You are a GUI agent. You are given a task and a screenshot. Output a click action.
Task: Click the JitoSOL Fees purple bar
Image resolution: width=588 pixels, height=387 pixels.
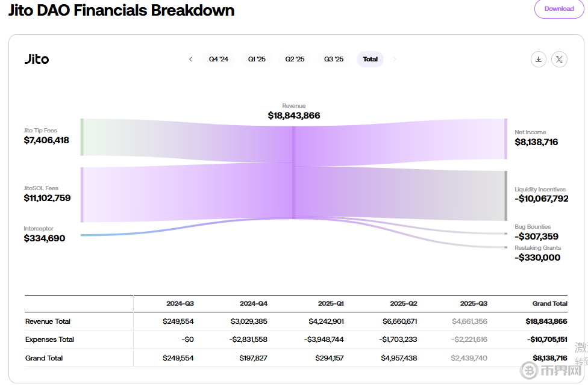[82, 194]
